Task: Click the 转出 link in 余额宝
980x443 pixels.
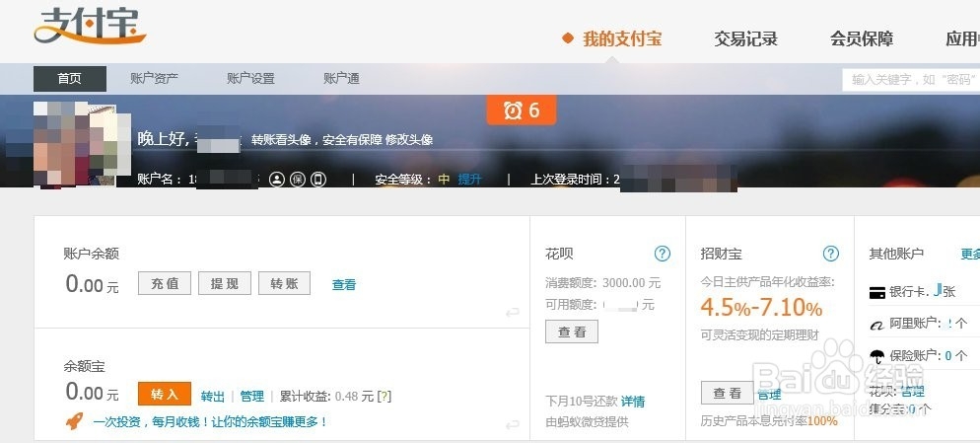Action: click(213, 396)
